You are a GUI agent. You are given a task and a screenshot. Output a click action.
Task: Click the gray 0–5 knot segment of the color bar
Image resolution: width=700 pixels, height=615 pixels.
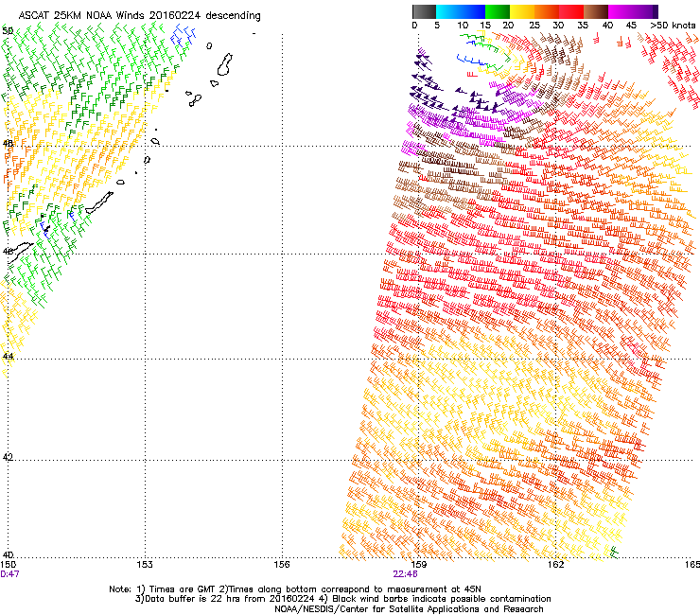point(424,11)
